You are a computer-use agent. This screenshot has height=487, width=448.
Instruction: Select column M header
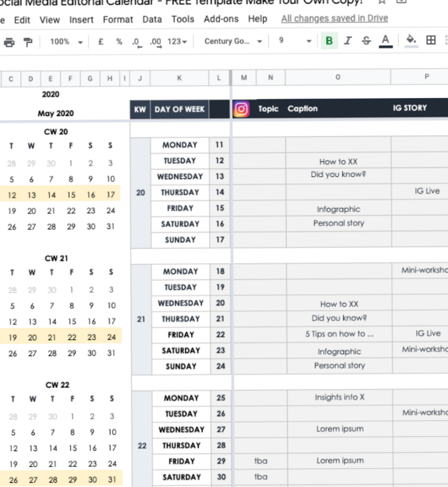244,78
